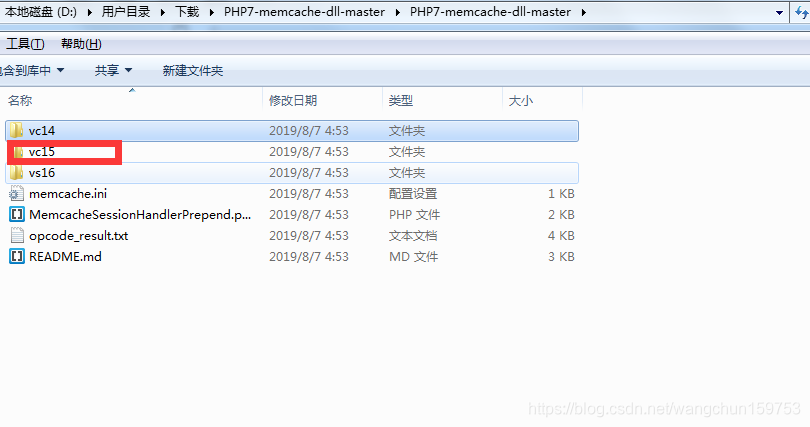This screenshot has height=427, width=810.
Task: Select the vs16 folder icon
Action: point(17,172)
